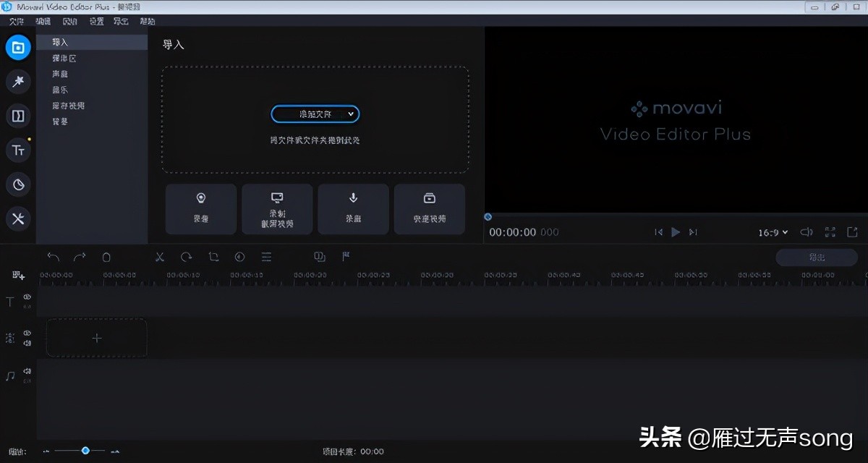Zoom in timeline with large mountains icon
The height and width of the screenshot is (463, 868).
pyautogui.click(x=115, y=451)
